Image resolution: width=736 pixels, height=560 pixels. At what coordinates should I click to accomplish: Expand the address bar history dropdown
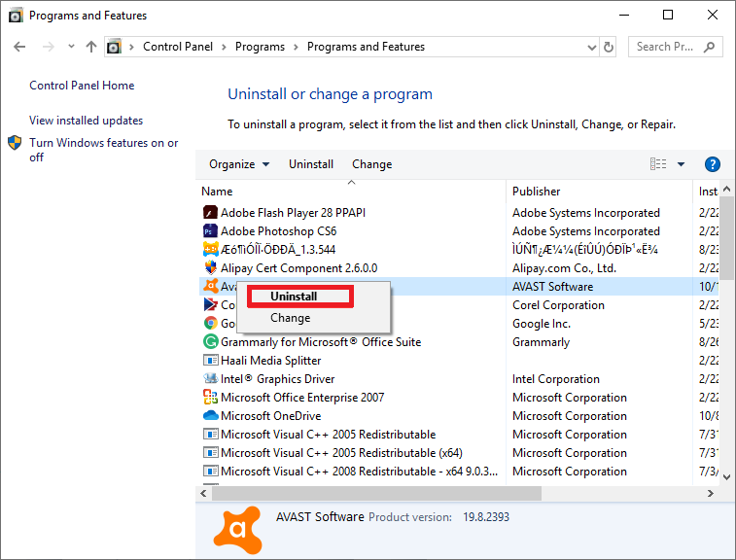[592, 47]
